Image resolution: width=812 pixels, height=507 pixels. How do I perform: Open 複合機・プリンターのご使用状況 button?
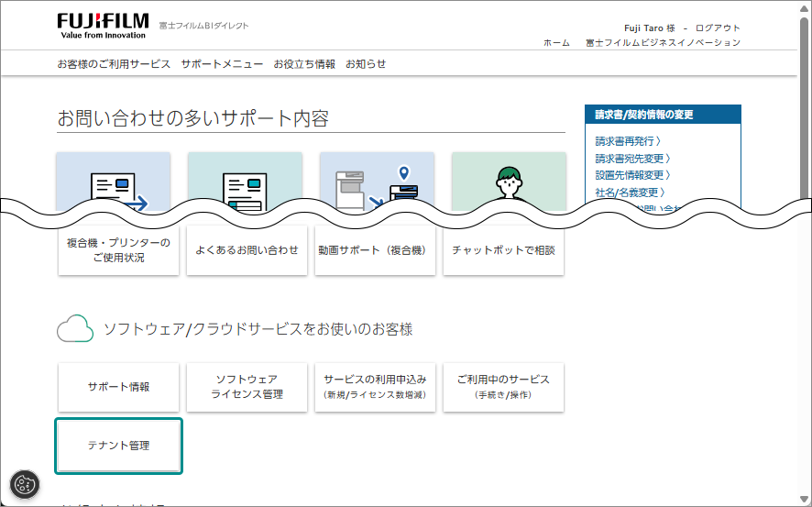pos(118,250)
